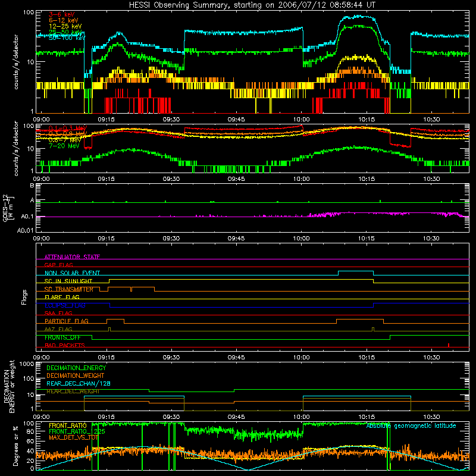The image size is (476, 476).
Task: Click the GOES-12 axis label
Action: [8, 208]
